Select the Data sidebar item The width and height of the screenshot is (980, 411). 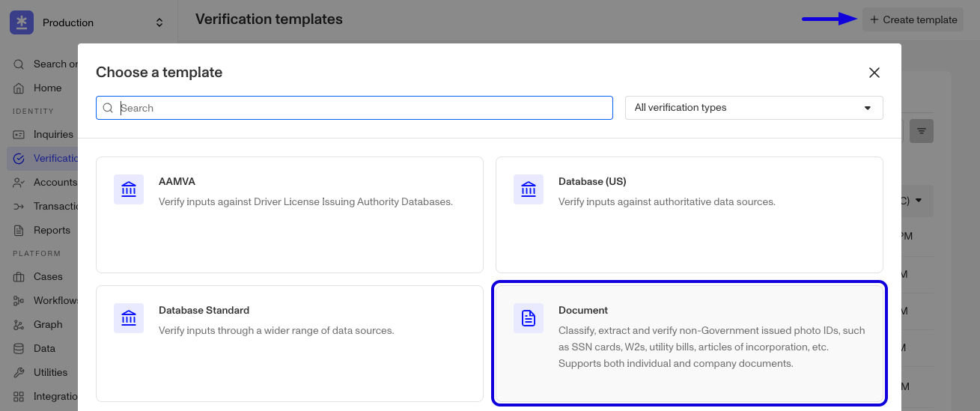tap(44, 349)
